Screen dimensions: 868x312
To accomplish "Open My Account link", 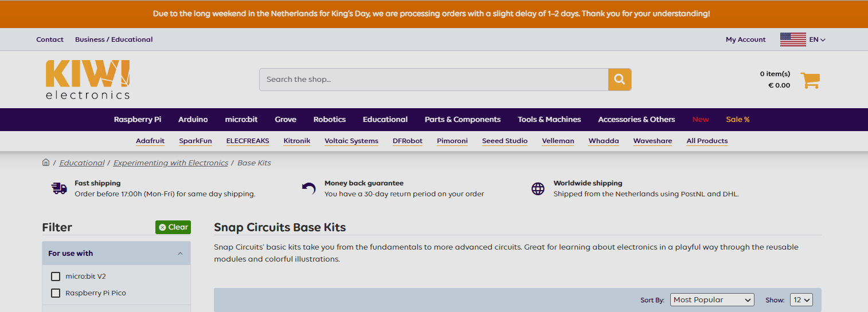I will (746, 40).
